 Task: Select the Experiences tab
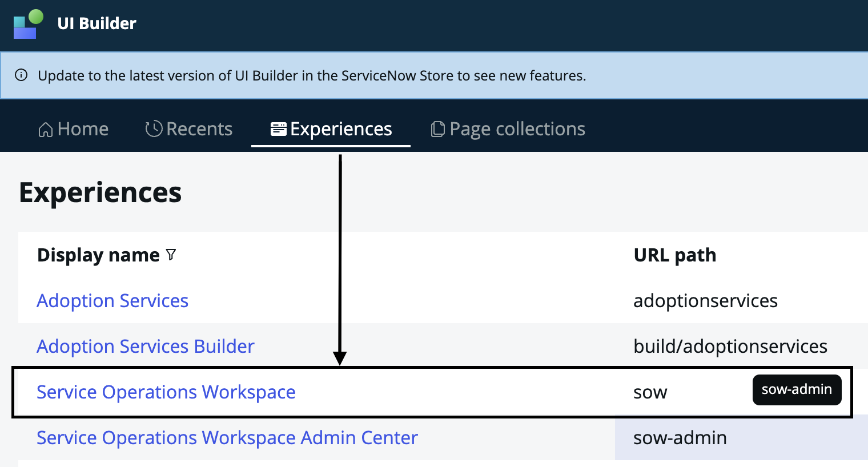pyautogui.click(x=331, y=129)
